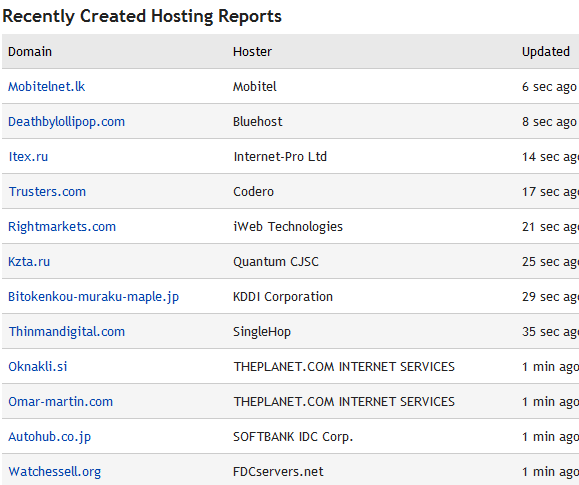Image resolution: width=579 pixels, height=485 pixels.
Task: Open the Thinmandigital.com link
Action: coord(67,332)
